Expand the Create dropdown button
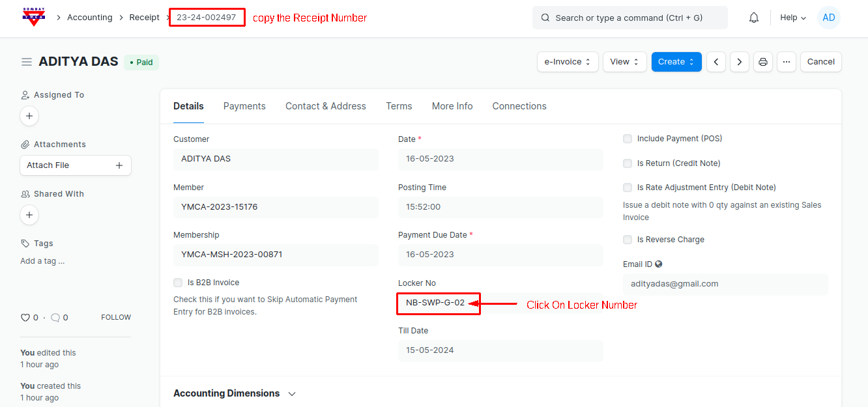 [676, 62]
